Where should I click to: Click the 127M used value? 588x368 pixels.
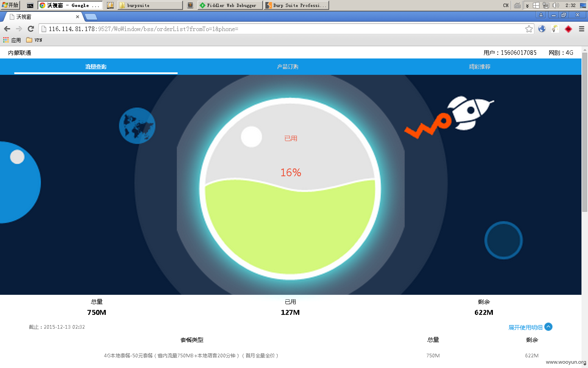click(x=290, y=312)
